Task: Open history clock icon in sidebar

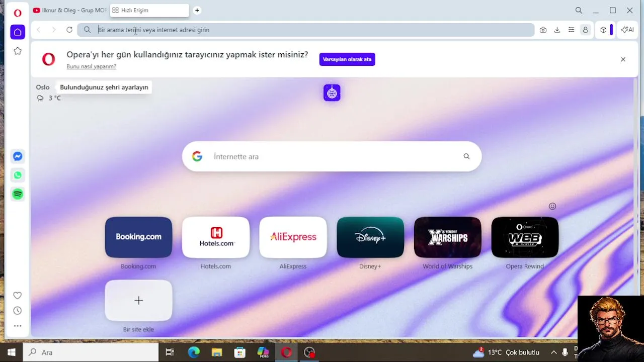Action: (x=18, y=311)
